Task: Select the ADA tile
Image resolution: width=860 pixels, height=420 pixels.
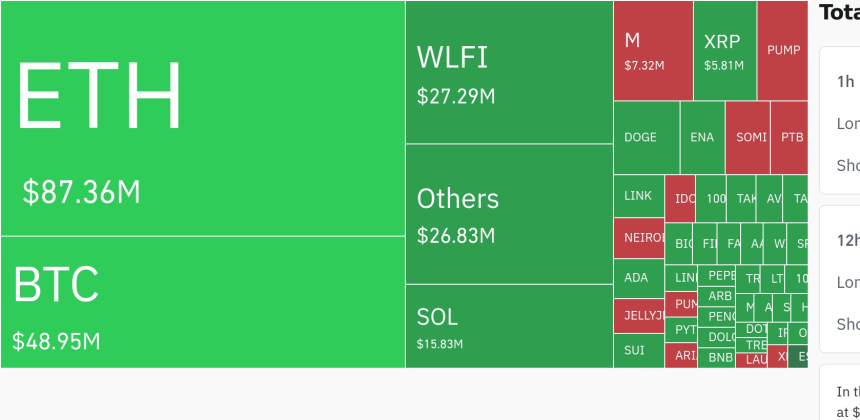Action: click(x=638, y=278)
